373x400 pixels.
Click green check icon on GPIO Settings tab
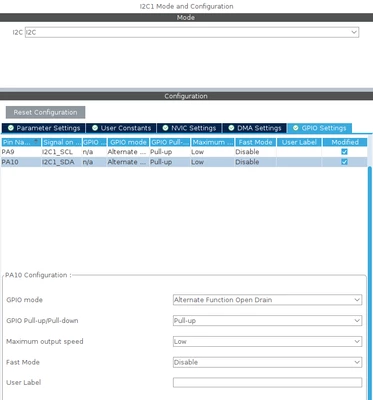[x=296, y=128]
